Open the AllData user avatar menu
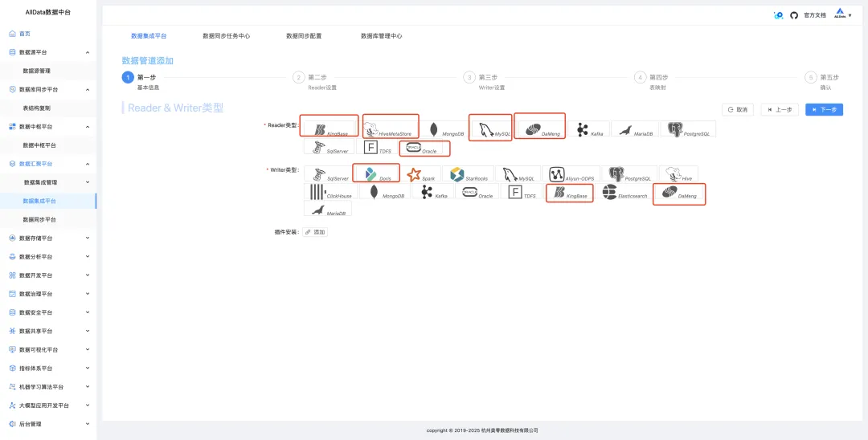The height and width of the screenshot is (440, 868). (843, 15)
